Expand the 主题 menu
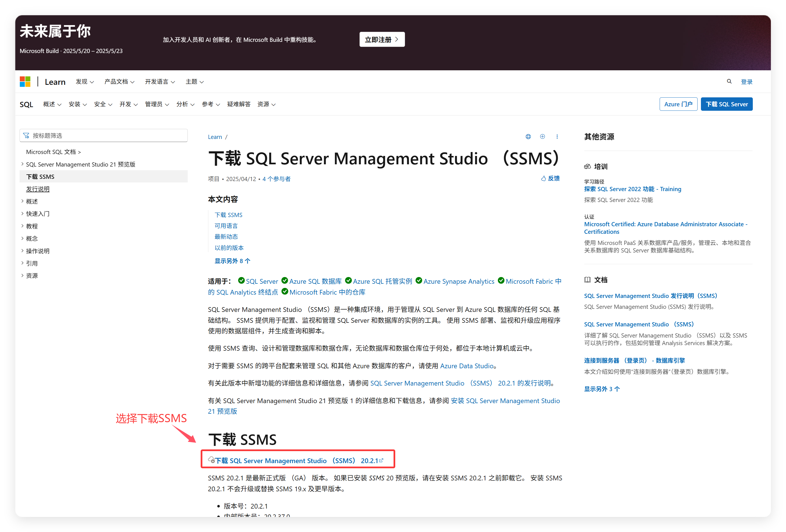 [x=194, y=81]
